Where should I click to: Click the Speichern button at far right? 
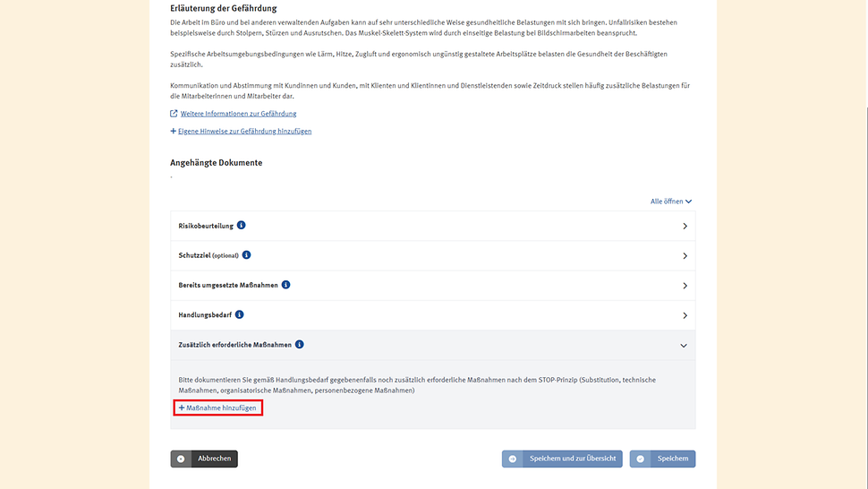tap(663, 459)
